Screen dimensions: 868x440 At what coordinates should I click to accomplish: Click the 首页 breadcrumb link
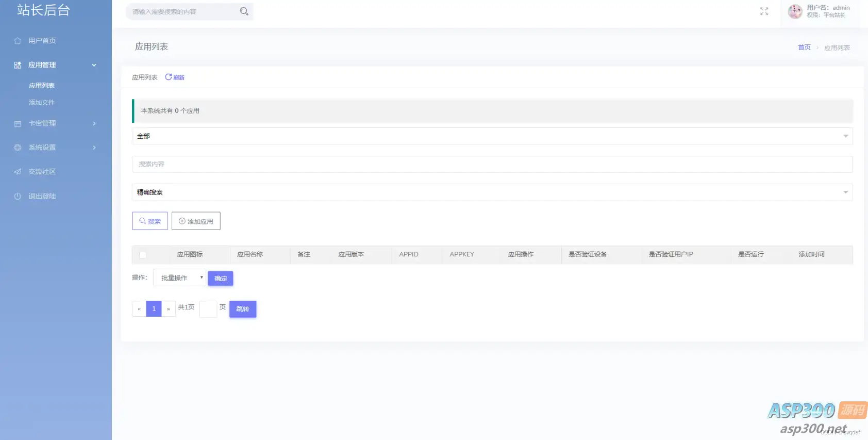804,47
